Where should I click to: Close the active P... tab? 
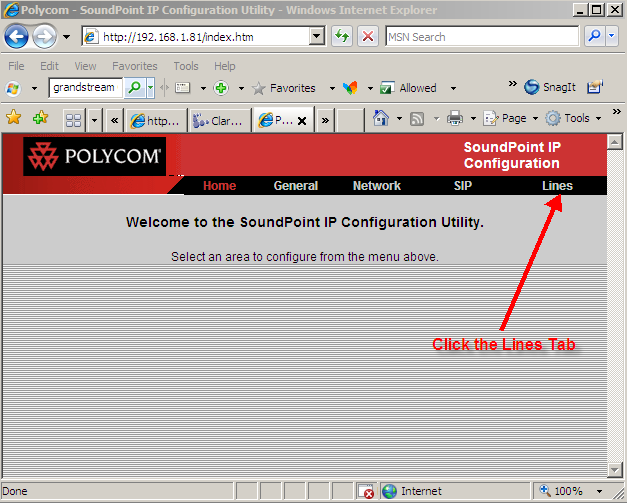pos(302,121)
